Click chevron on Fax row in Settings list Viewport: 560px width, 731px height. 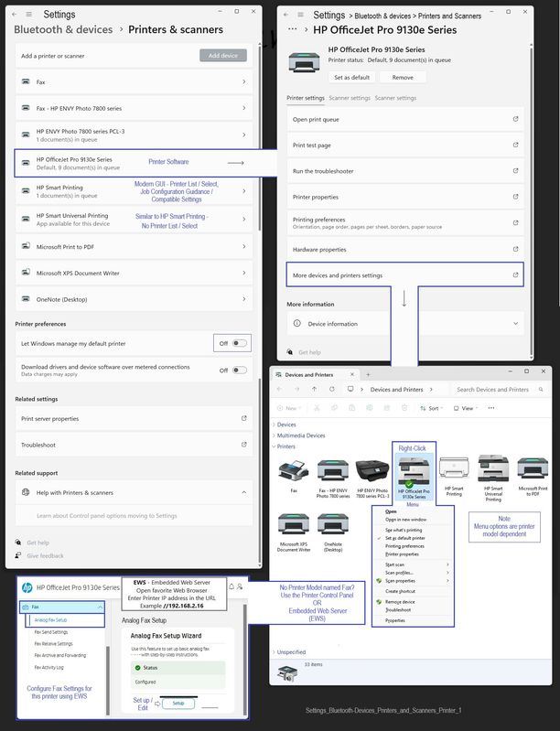[x=244, y=81]
